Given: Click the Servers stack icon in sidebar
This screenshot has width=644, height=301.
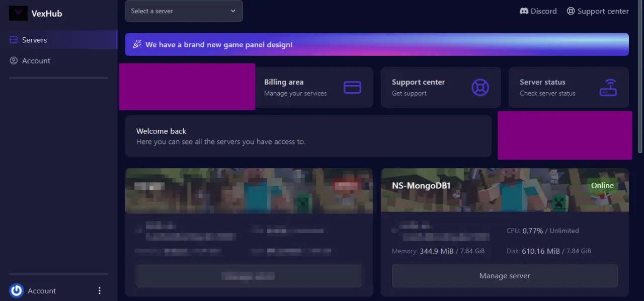Looking at the screenshot, I should (14, 40).
